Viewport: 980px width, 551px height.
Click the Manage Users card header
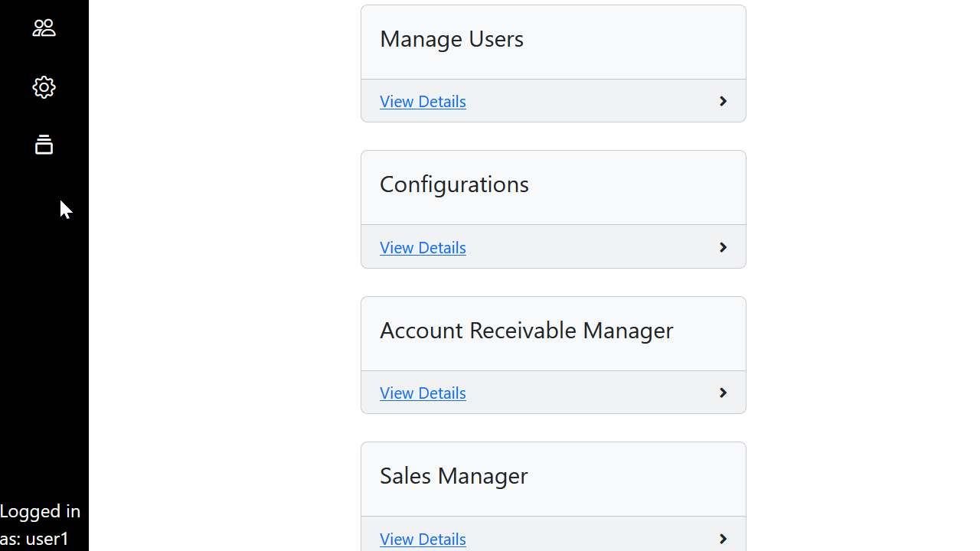[451, 38]
